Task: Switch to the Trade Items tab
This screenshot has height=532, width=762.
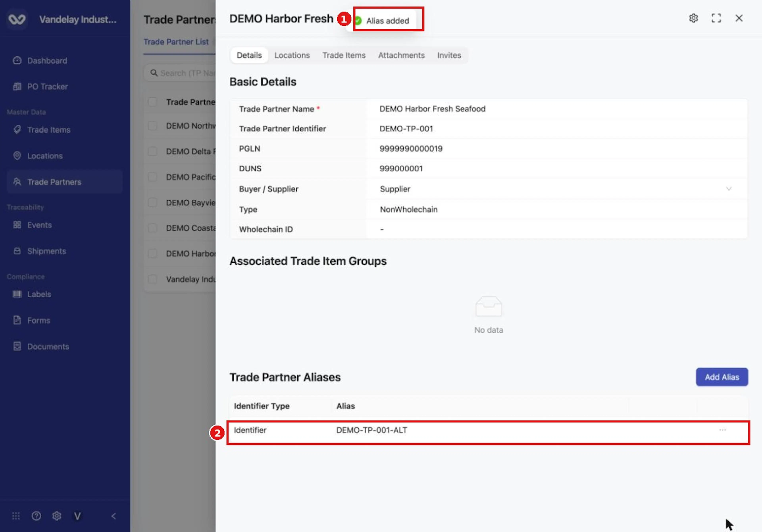Action: tap(344, 55)
